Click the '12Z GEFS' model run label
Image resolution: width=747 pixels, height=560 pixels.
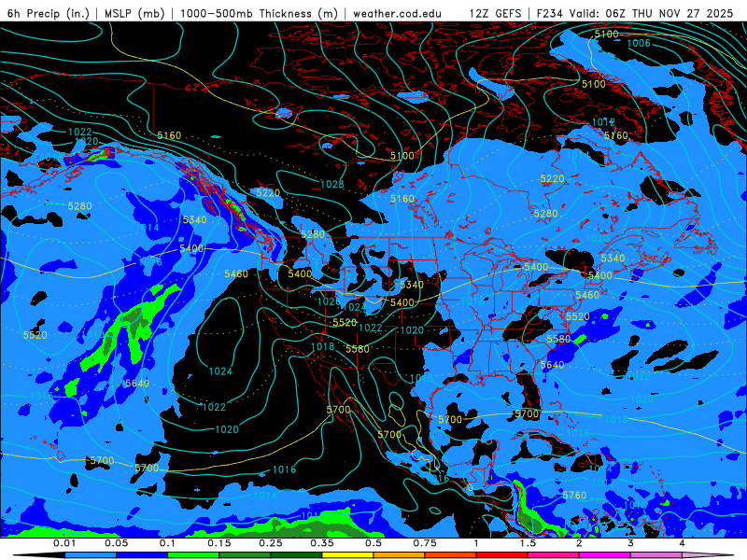pyautogui.click(x=495, y=13)
